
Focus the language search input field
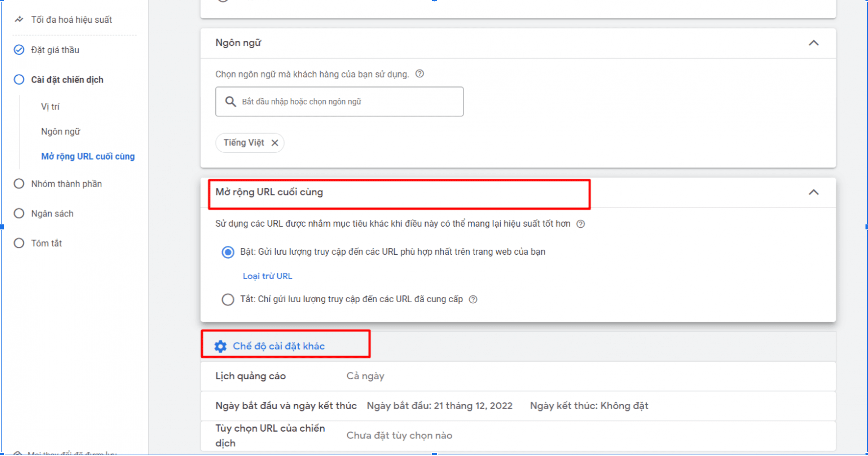[339, 102]
